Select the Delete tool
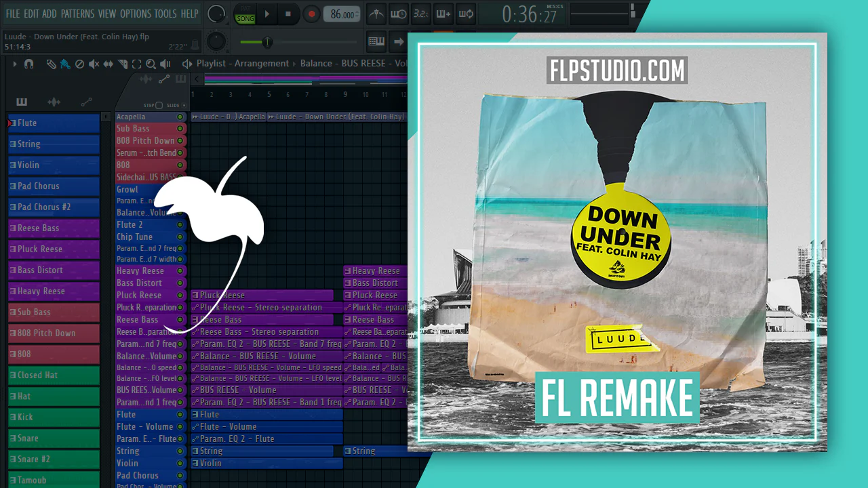The width and height of the screenshot is (868, 488). point(79,64)
